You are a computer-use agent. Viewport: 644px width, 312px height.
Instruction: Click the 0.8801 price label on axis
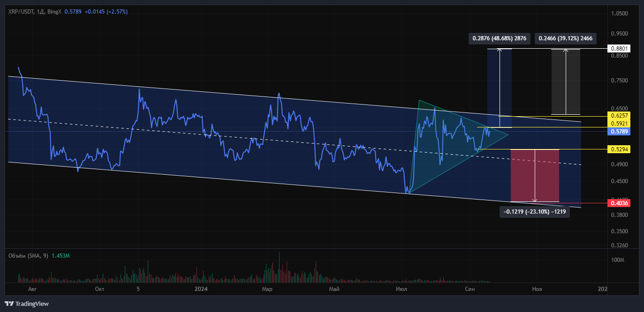click(619, 49)
